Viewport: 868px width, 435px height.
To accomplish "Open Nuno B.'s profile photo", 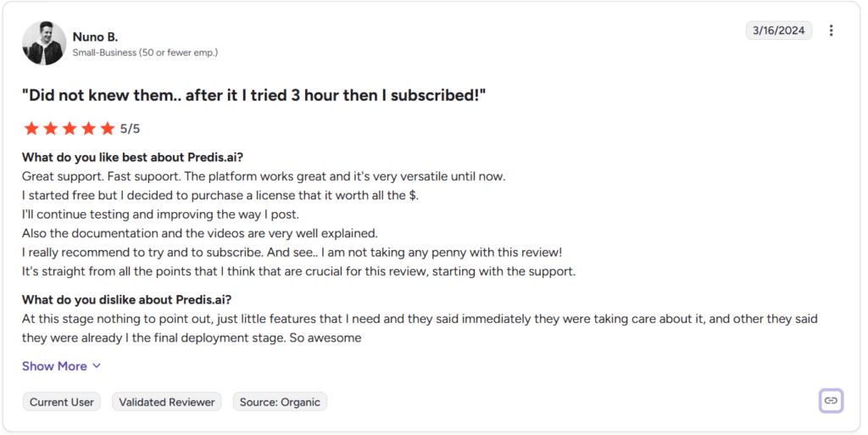I will (x=44, y=43).
